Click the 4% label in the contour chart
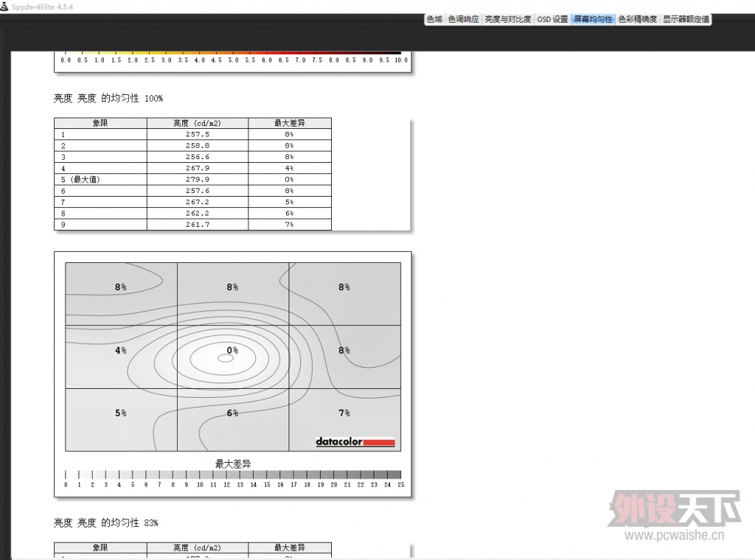This screenshot has width=755, height=560. (x=121, y=350)
